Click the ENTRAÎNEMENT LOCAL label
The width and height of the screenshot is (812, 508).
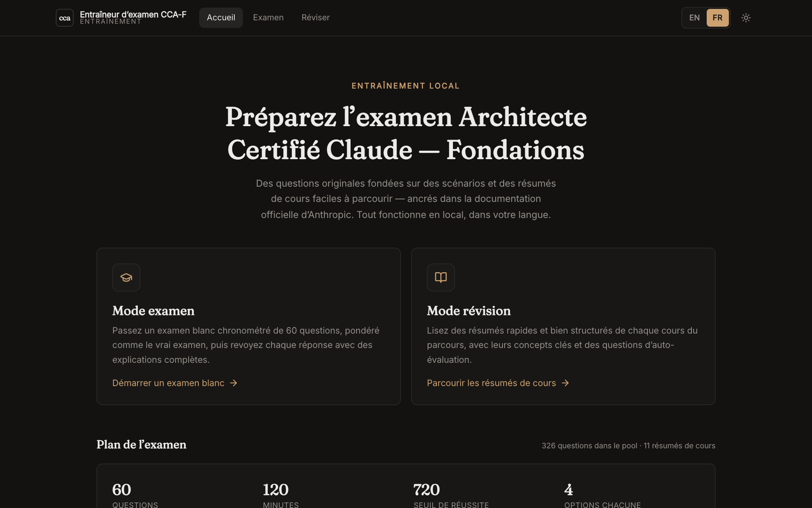pyautogui.click(x=406, y=86)
